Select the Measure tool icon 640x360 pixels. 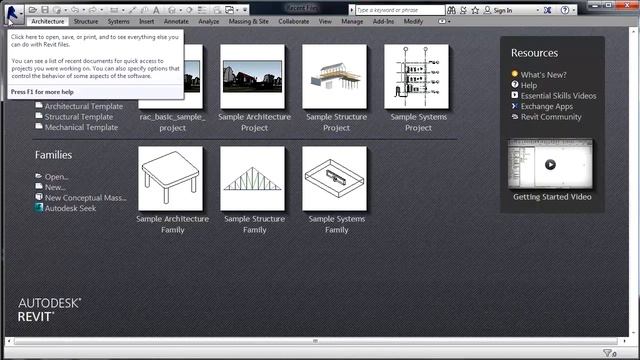pyautogui.click(x=114, y=10)
